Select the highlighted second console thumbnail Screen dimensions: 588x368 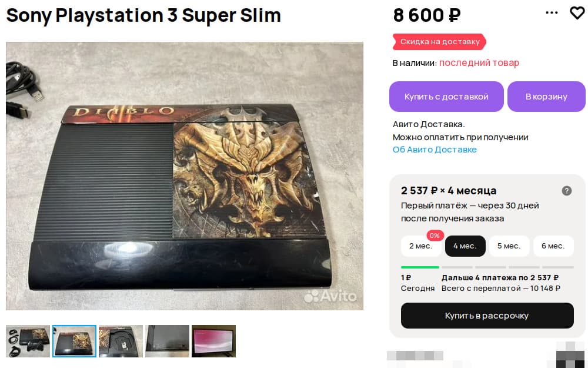point(74,341)
